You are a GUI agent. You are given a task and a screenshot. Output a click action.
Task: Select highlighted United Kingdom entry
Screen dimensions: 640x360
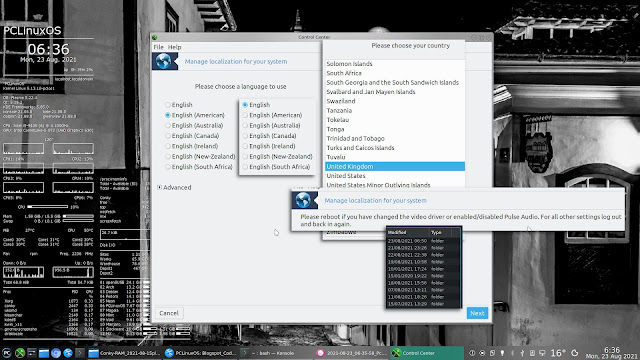click(x=395, y=167)
